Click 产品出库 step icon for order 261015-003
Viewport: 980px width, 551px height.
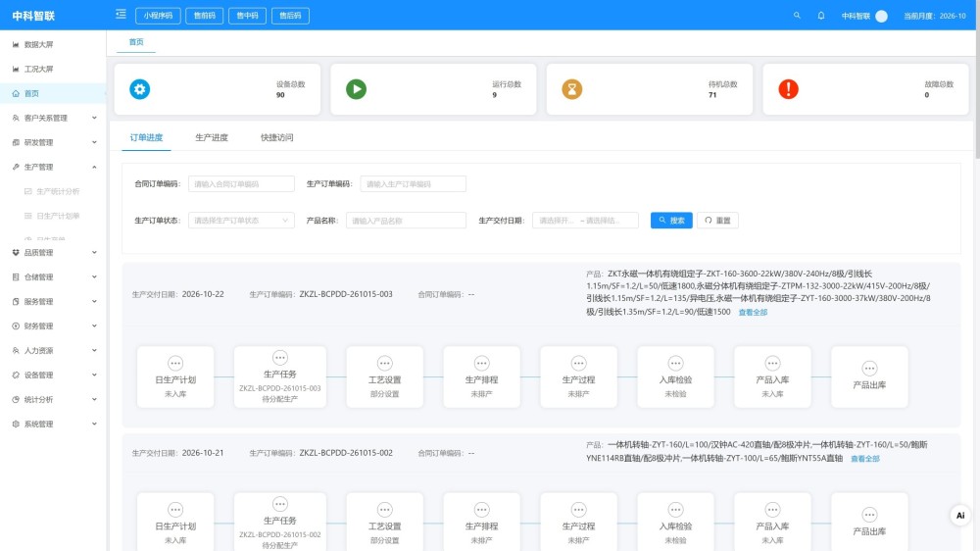869,369
